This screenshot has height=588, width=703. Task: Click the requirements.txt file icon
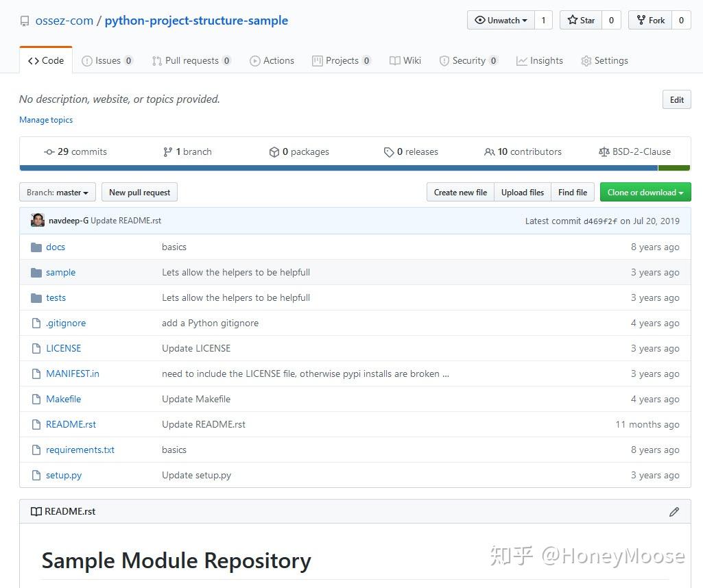(36, 450)
